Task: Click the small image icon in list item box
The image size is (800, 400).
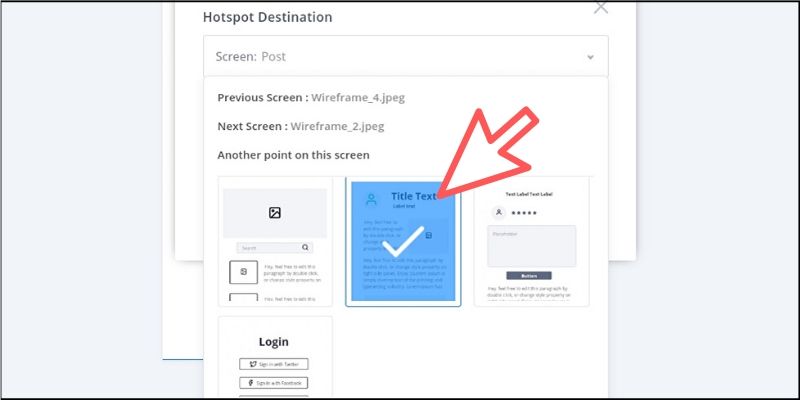Action: (x=243, y=272)
